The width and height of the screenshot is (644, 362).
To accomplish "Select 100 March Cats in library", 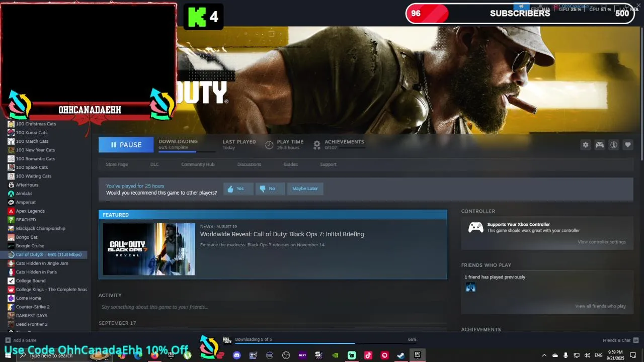I will click(x=32, y=141).
